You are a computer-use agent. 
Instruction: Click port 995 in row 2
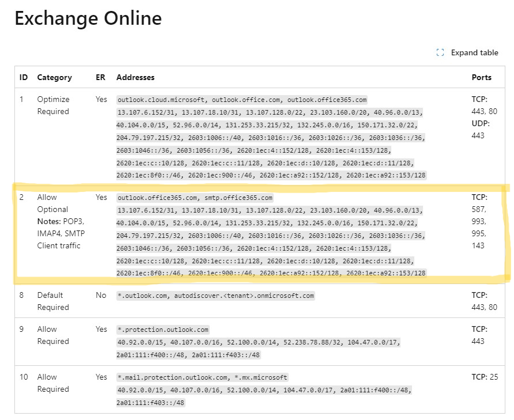479,233
